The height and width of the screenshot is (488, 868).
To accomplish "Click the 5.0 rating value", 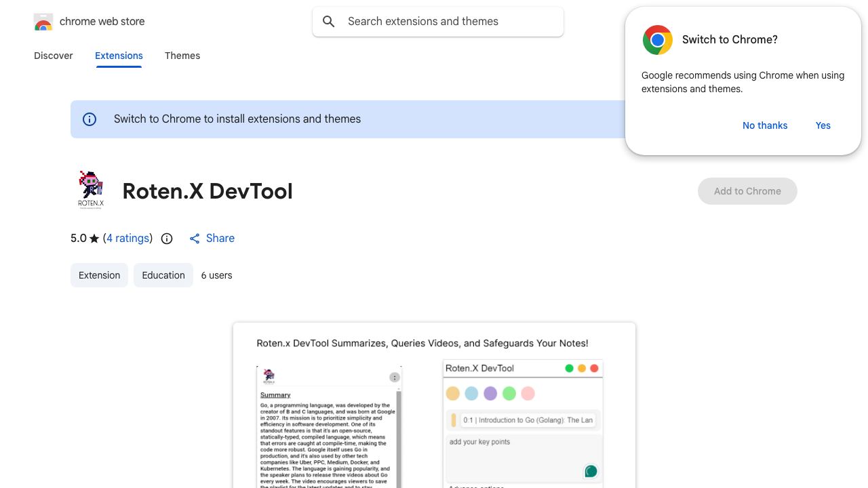I will pyautogui.click(x=79, y=239).
